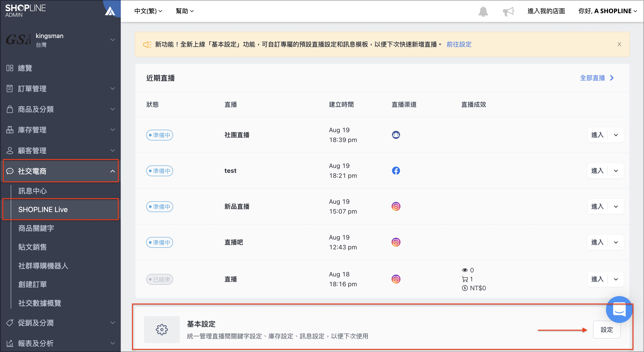Click the group icon for 社團直播
644x352 pixels.
point(396,135)
